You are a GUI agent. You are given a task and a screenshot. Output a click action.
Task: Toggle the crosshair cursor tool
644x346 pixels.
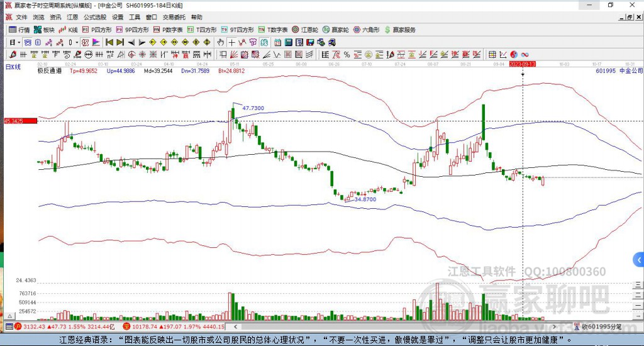click(x=231, y=42)
